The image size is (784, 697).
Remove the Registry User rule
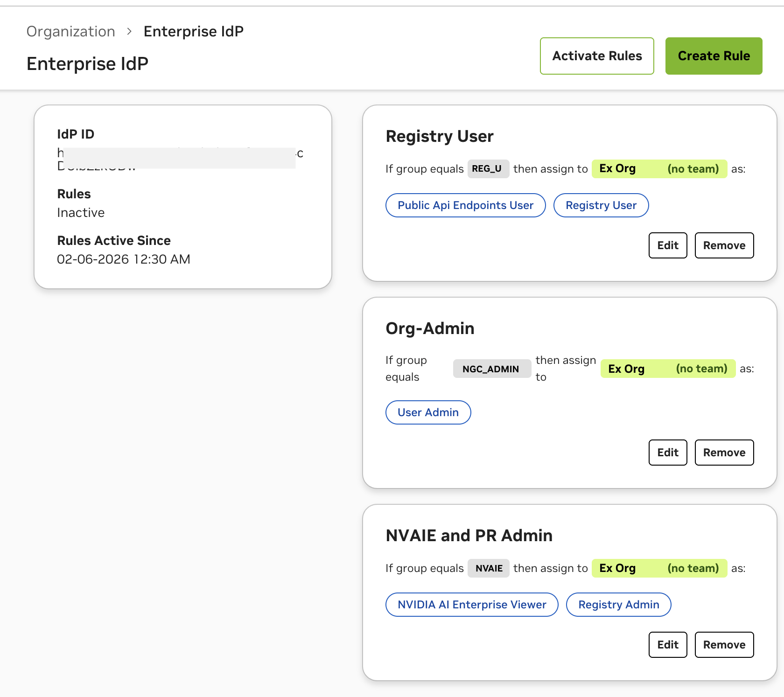[x=724, y=245]
